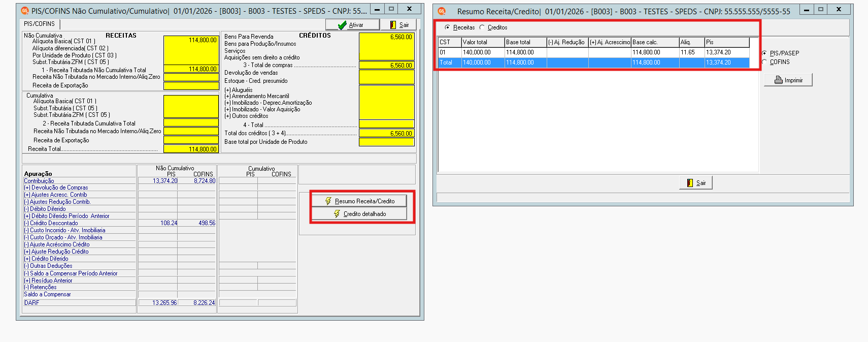The height and width of the screenshot is (342, 868).
Task: Click the CST column header
Action: 450,42
